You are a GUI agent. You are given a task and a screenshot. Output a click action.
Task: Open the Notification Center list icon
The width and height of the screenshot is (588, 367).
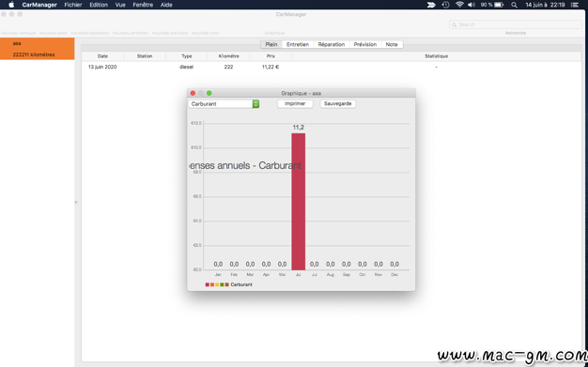tap(574, 5)
